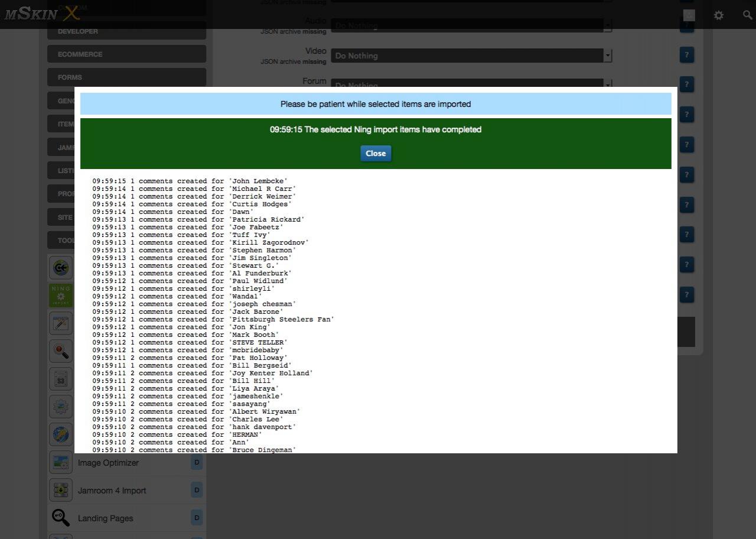Click the Jamroom 4 Import icon
Viewport: 756px width, 539px height.
pyautogui.click(x=61, y=491)
